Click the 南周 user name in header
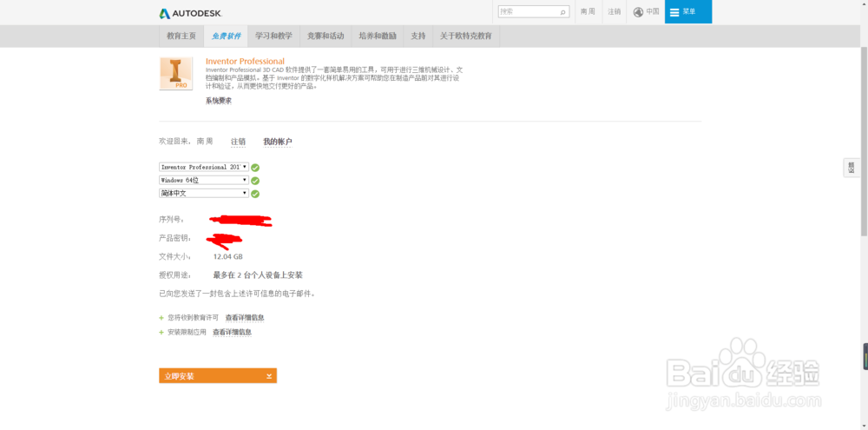Viewport: 868px width, 430px height. [x=588, y=11]
